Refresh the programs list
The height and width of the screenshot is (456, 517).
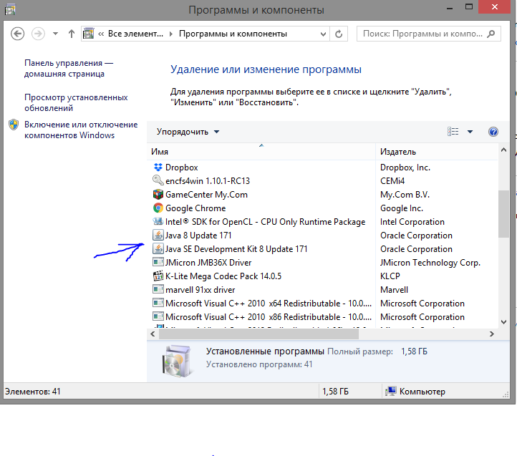click(338, 34)
